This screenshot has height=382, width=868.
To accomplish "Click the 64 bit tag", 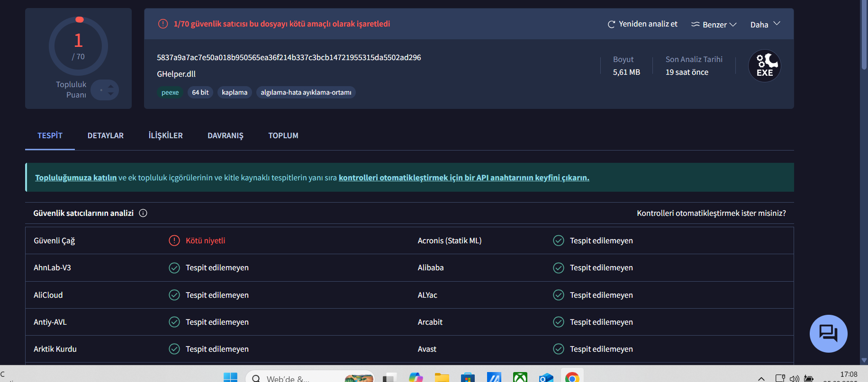I will point(200,92).
